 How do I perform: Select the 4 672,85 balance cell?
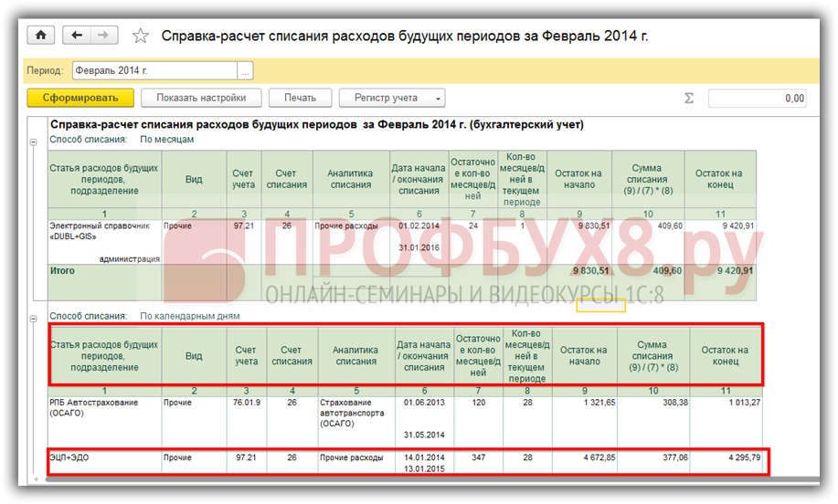point(599,457)
